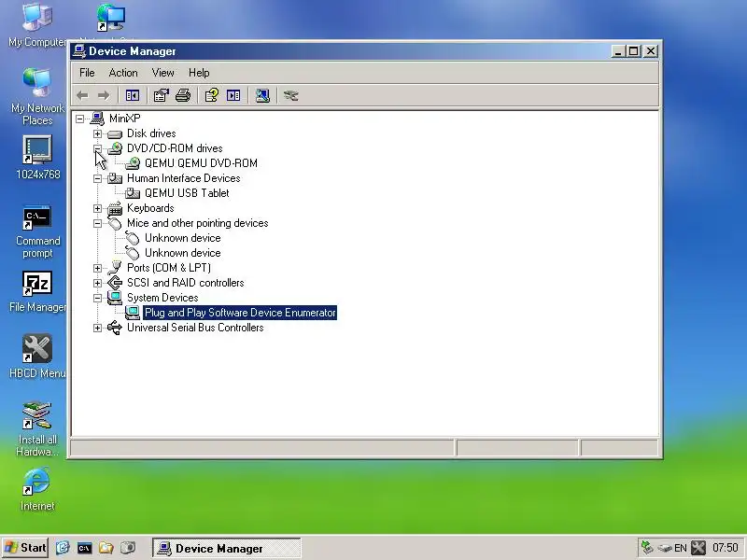The height and width of the screenshot is (560, 747).
Task: Select Plug and Play Software Device Enumerator
Action: pyautogui.click(x=240, y=313)
